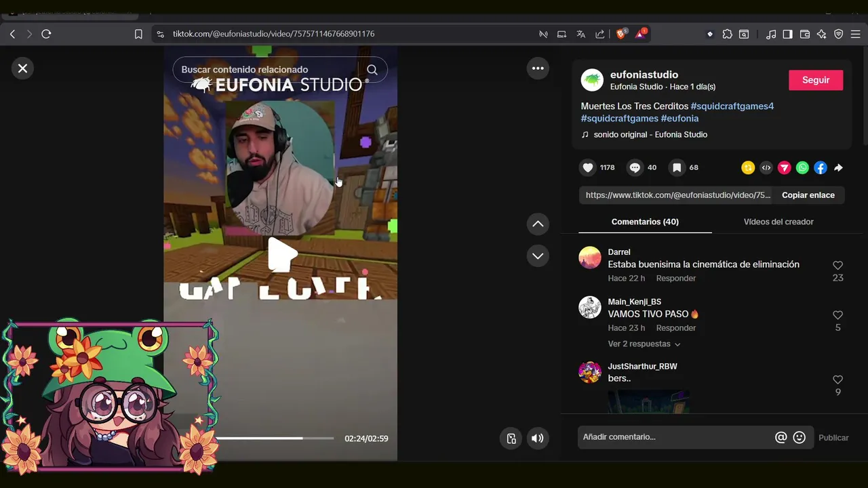Like Main_Kenji_BS's comment
Image resolution: width=868 pixels, height=488 pixels.
point(837,315)
